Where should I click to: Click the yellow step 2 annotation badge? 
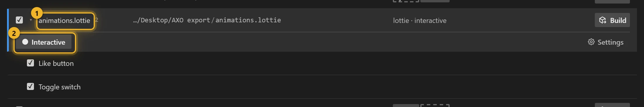coord(14,33)
